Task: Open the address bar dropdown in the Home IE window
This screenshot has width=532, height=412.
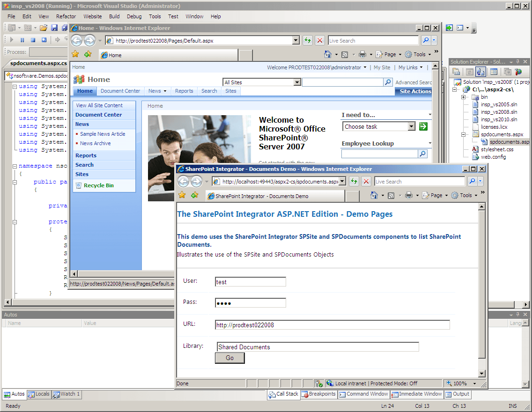Action: pyautogui.click(x=296, y=40)
